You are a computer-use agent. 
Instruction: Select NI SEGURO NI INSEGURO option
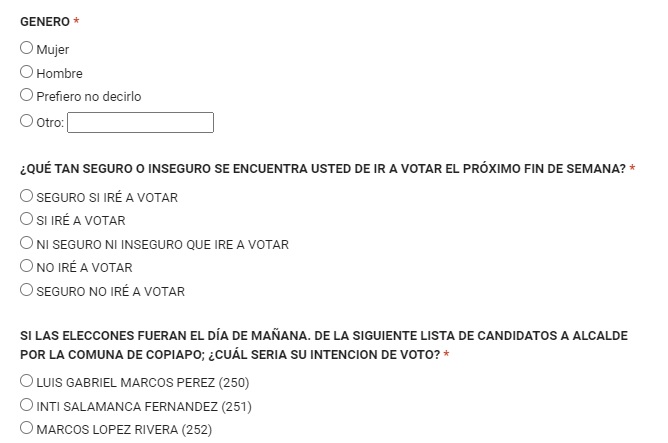click(x=26, y=243)
